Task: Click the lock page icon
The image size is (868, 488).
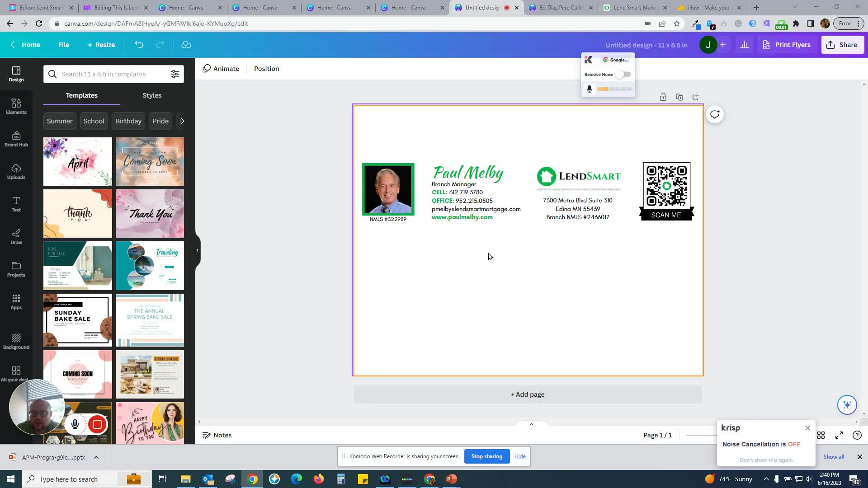Action: click(663, 97)
